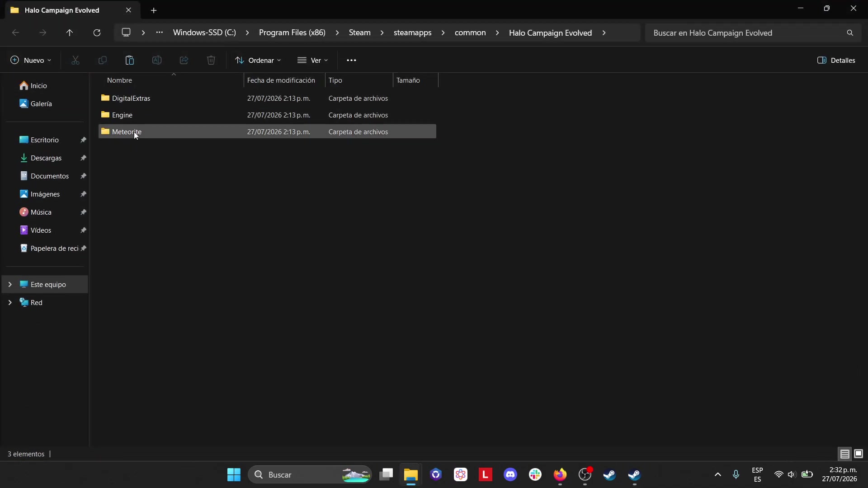Switch to large thumbnails view icon
Screen dimensions: 868x488
(859, 454)
